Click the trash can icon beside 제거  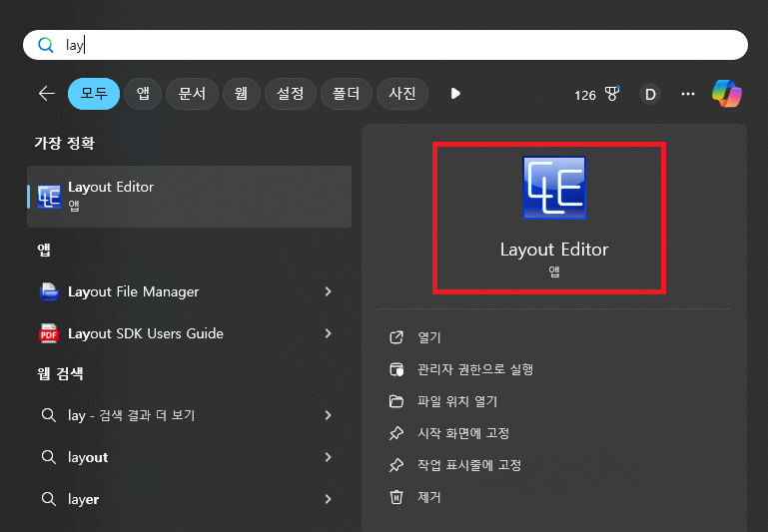point(396,497)
